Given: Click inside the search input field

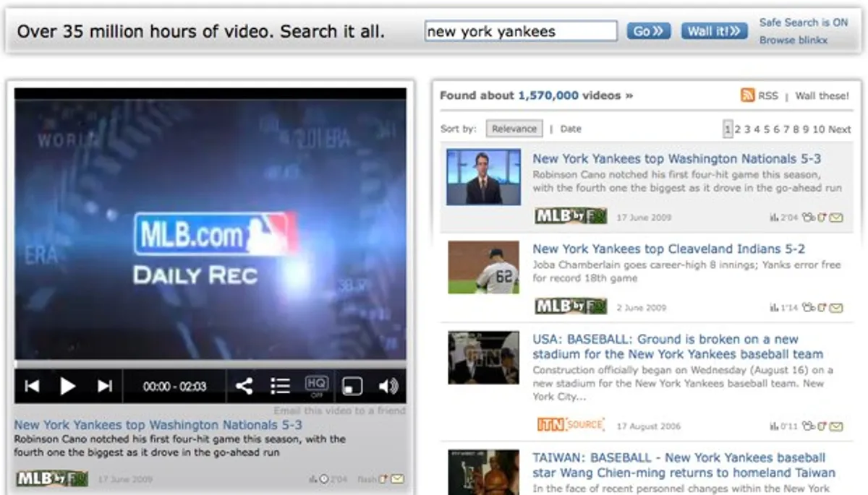Looking at the screenshot, I should 519,30.
